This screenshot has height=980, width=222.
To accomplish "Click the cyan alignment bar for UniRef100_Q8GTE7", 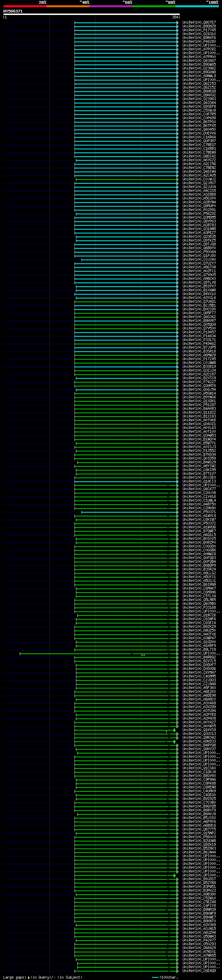I will [126, 23].
